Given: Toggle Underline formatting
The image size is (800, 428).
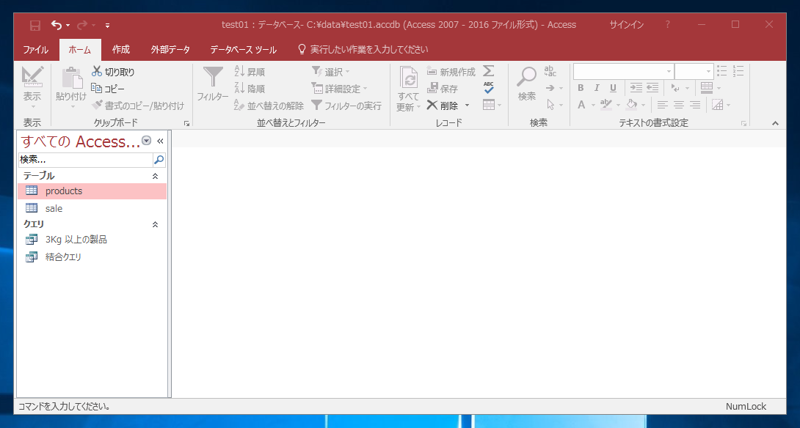Looking at the screenshot, I should 613,88.
